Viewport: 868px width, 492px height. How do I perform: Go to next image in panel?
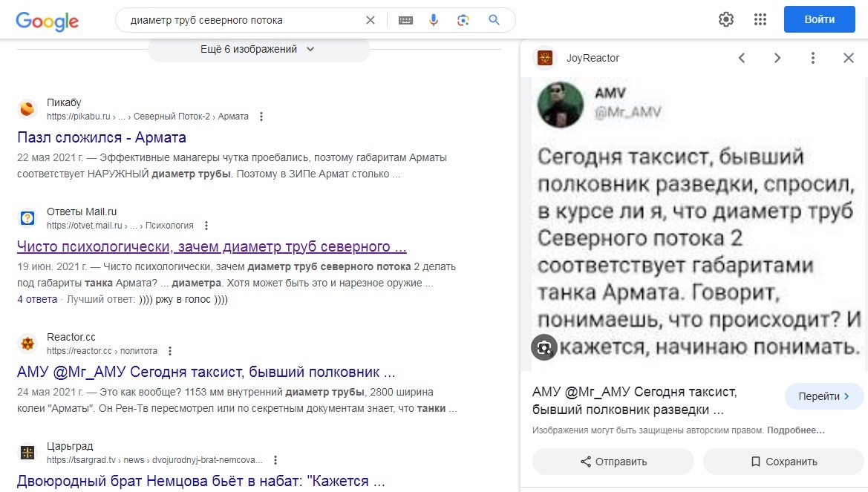(x=777, y=58)
